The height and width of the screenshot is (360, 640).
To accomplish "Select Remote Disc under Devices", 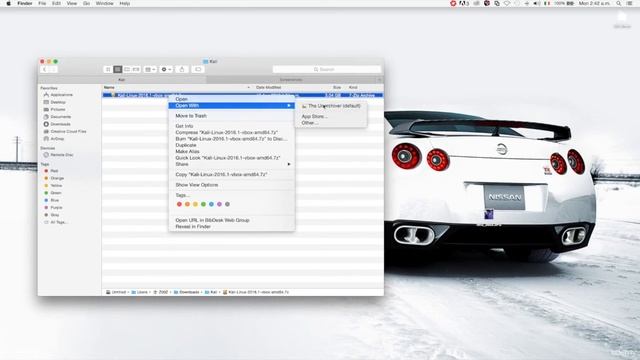I will [62, 155].
